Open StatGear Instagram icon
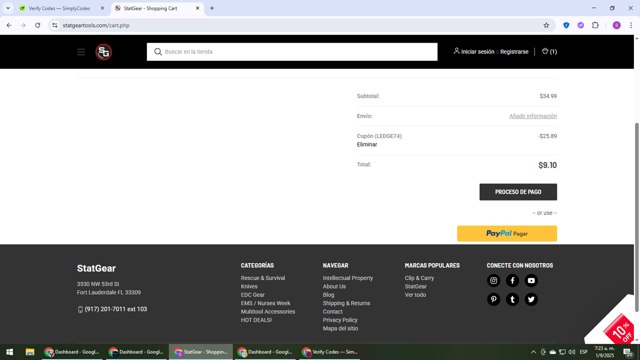 click(x=493, y=280)
